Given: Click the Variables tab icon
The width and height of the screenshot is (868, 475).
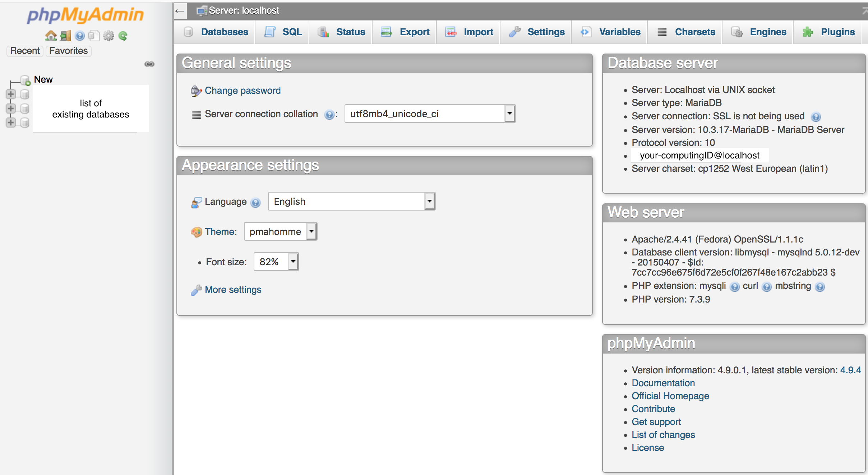Looking at the screenshot, I should (586, 32).
